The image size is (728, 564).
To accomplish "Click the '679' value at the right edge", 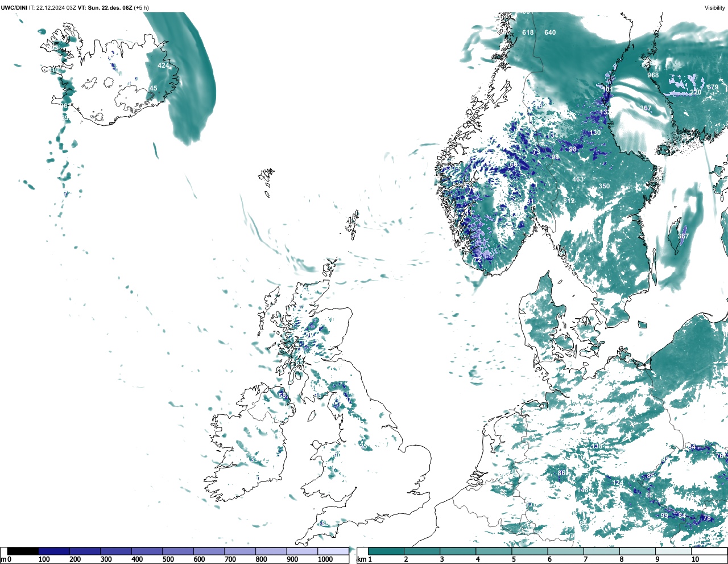I will [x=713, y=87].
